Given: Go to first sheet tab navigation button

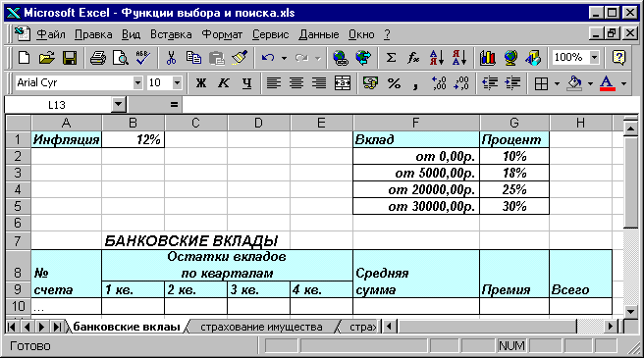Looking at the screenshot, I should point(12,327).
